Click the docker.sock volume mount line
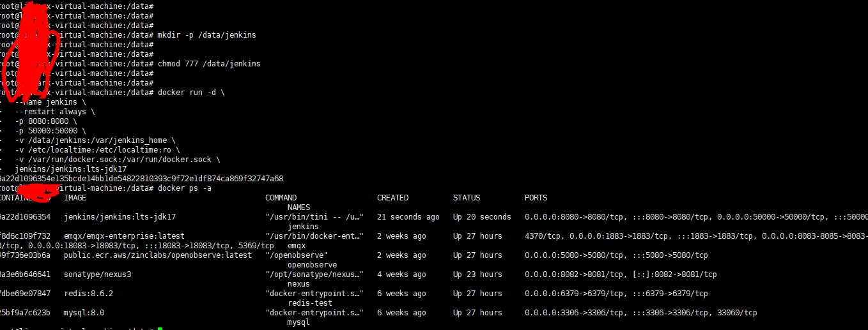This screenshot has width=868, height=330. coord(118,160)
